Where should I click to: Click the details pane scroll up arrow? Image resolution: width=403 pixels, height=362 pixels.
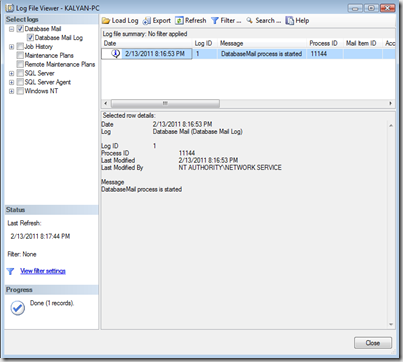tap(391, 126)
